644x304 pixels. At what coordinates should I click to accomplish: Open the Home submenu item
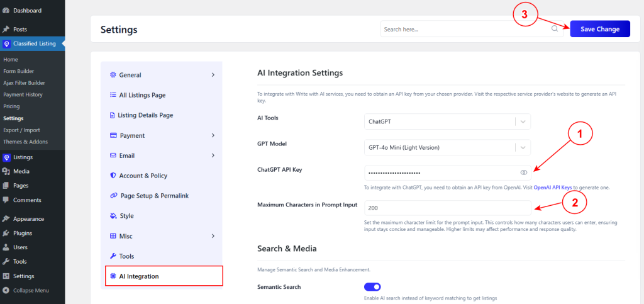pos(11,60)
